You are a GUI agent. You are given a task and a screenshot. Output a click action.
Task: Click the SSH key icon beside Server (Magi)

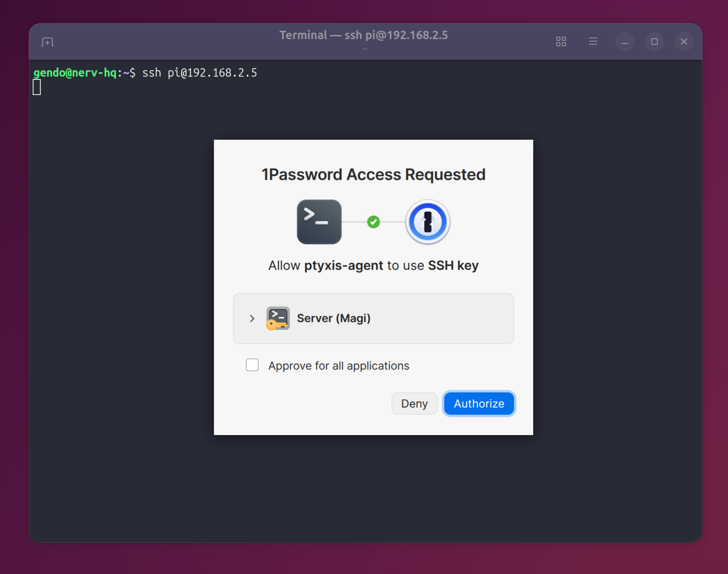277,318
